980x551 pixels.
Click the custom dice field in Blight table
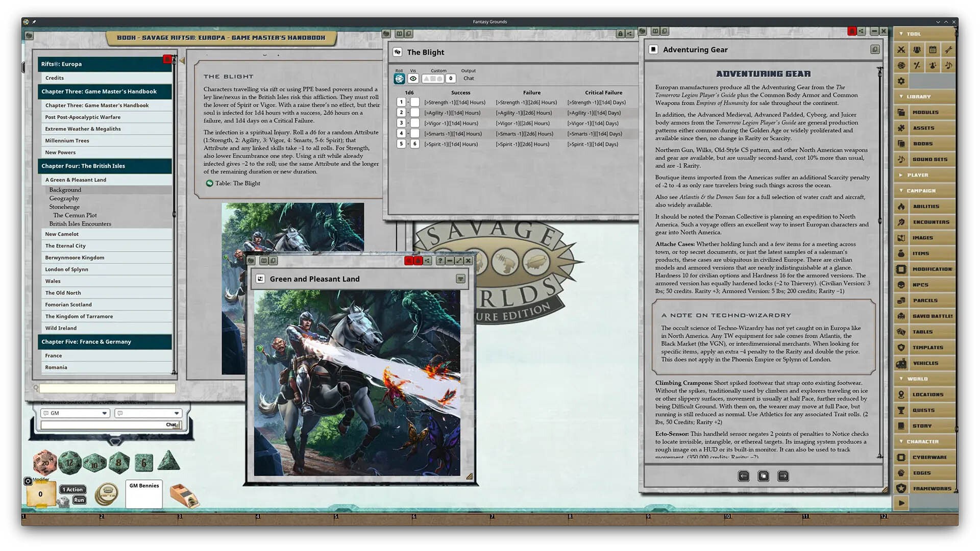(433, 79)
